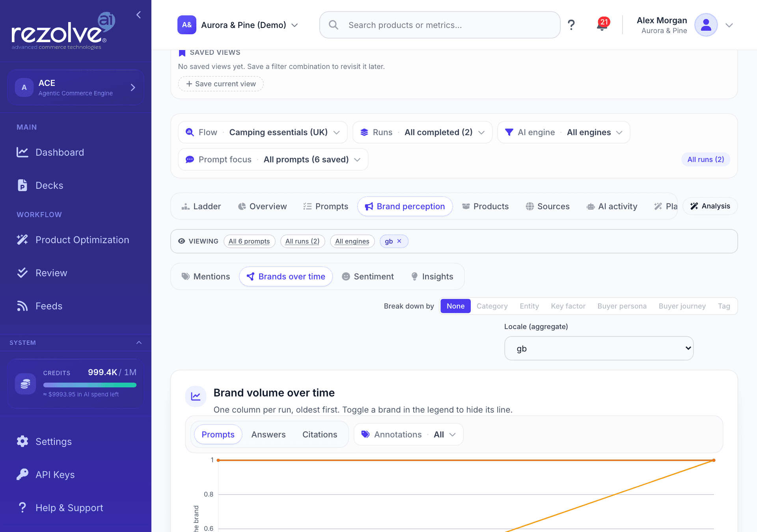Open the Annotations All dropdown
This screenshot has width=757, height=532.
tap(408, 434)
